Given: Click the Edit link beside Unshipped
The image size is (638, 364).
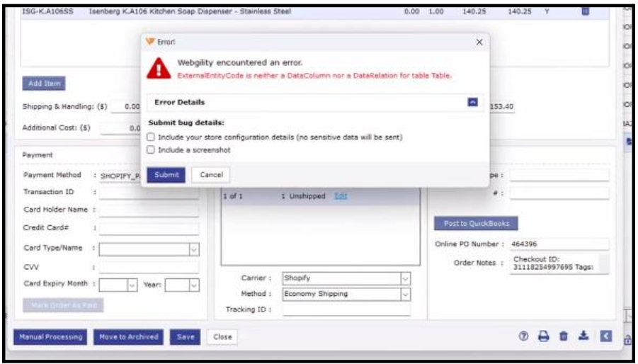Looking at the screenshot, I should (x=341, y=196).
